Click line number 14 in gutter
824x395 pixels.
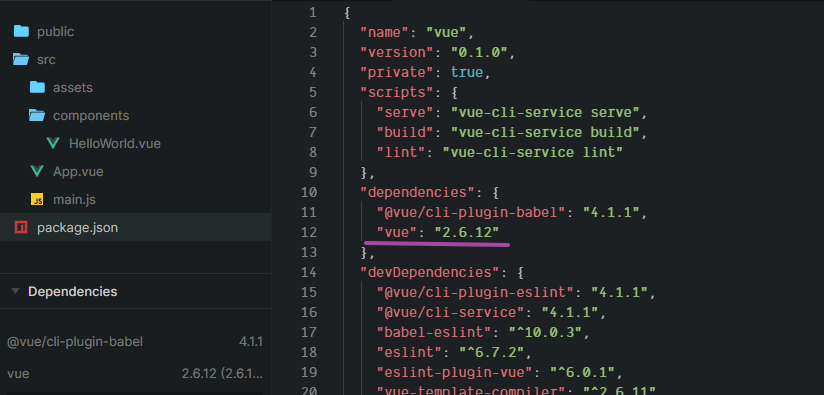tap(309, 272)
